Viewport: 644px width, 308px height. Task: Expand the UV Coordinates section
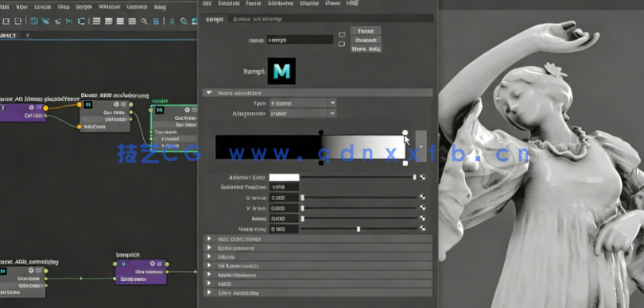pyautogui.click(x=209, y=266)
